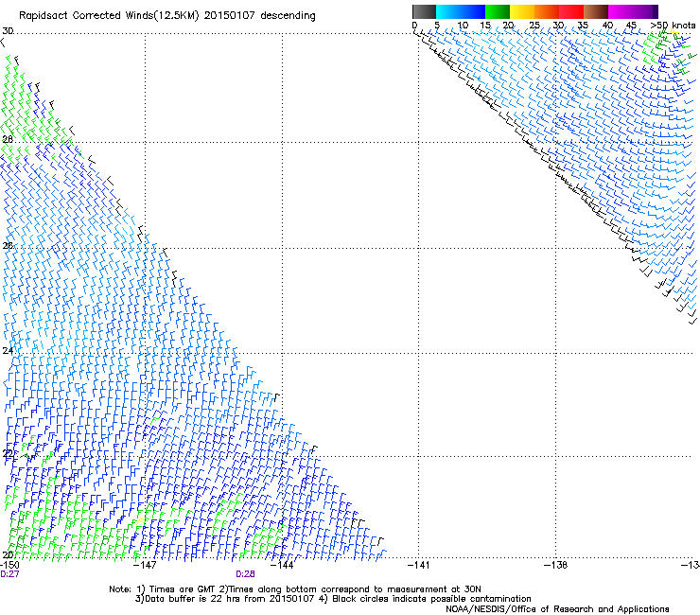Click latitude label '20'
700x615 pixels.
pos(8,554)
